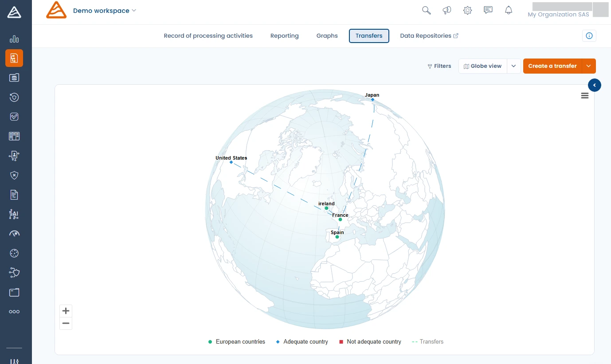Switch to the Graphs tab
This screenshot has height=364, width=611.
(x=327, y=35)
